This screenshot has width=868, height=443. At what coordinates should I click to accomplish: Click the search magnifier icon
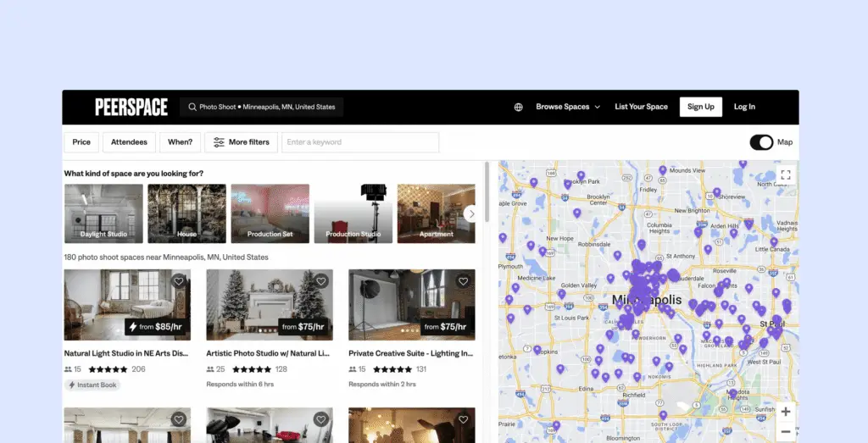click(192, 107)
